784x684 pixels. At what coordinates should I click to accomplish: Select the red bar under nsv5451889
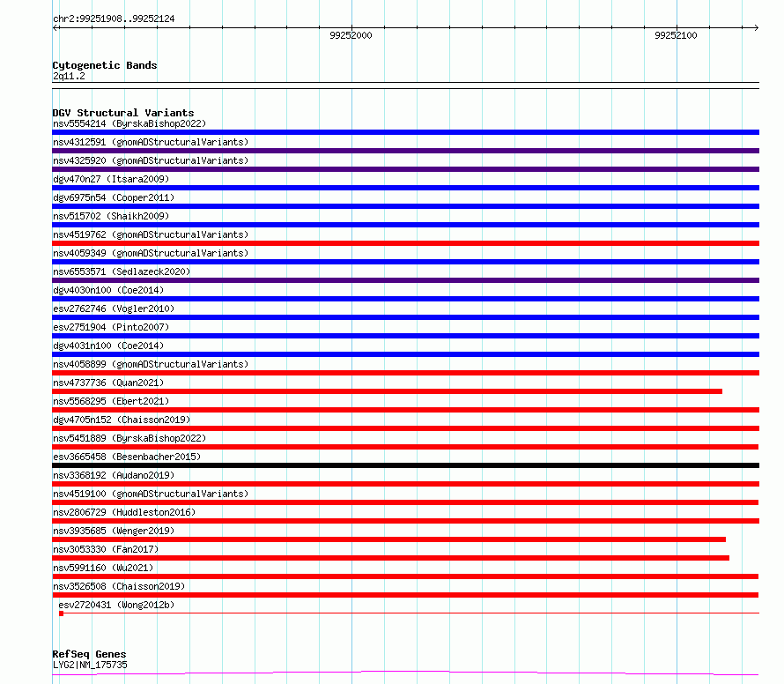405,447
